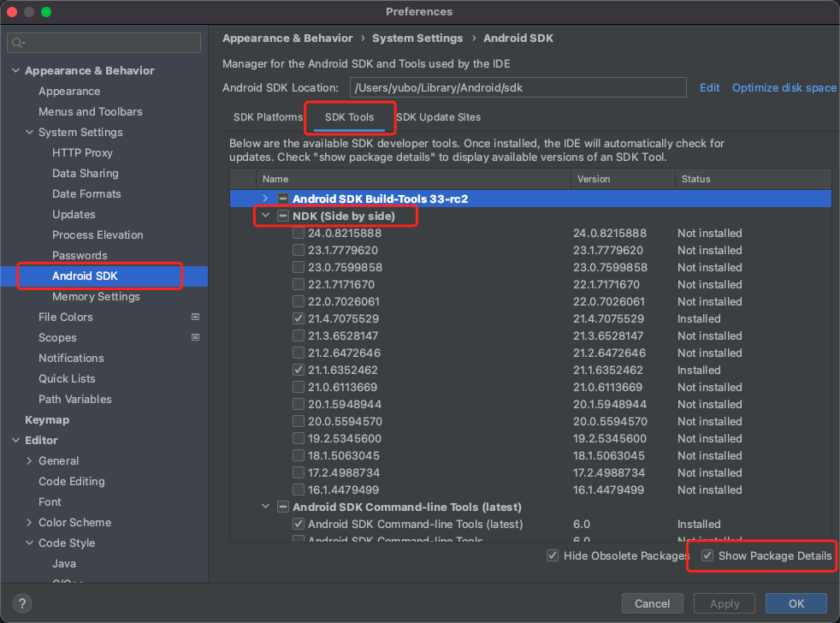The height and width of the screenshot is (623, 840).
Task: Select Data Sharing in the sidebar
Action: click(86, 173)
